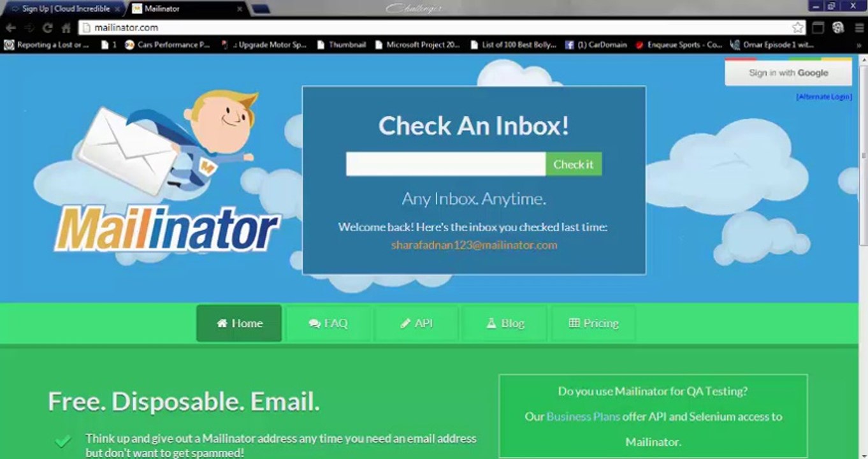This screenshot has height=459, width=868.
Task: Click the inbox name text field
Action: coord(445,164)
